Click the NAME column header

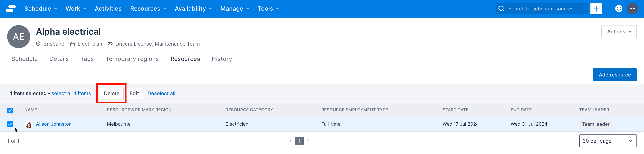click(x=31, y=110)
